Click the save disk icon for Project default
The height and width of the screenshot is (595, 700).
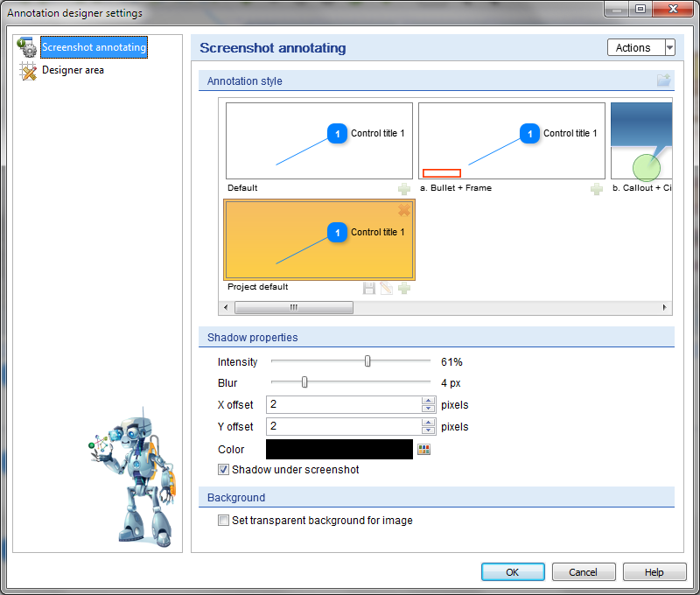[x=368, y=288]
